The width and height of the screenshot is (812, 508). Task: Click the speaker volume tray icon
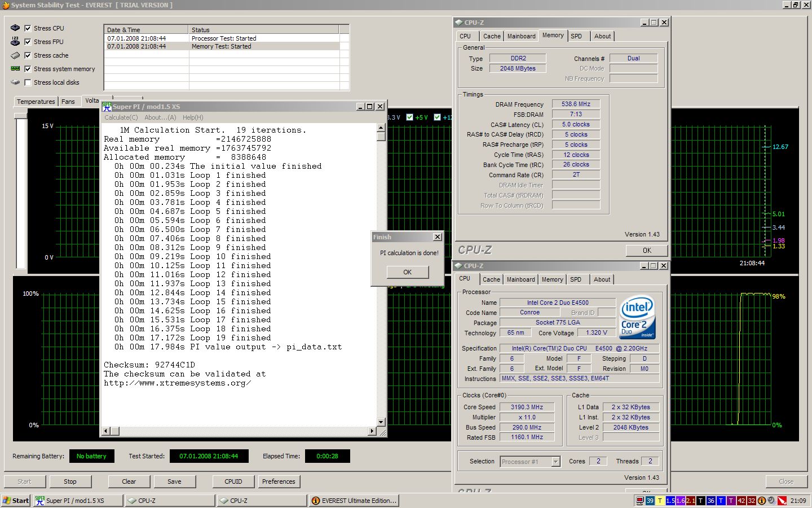click(x=771, y=501)
